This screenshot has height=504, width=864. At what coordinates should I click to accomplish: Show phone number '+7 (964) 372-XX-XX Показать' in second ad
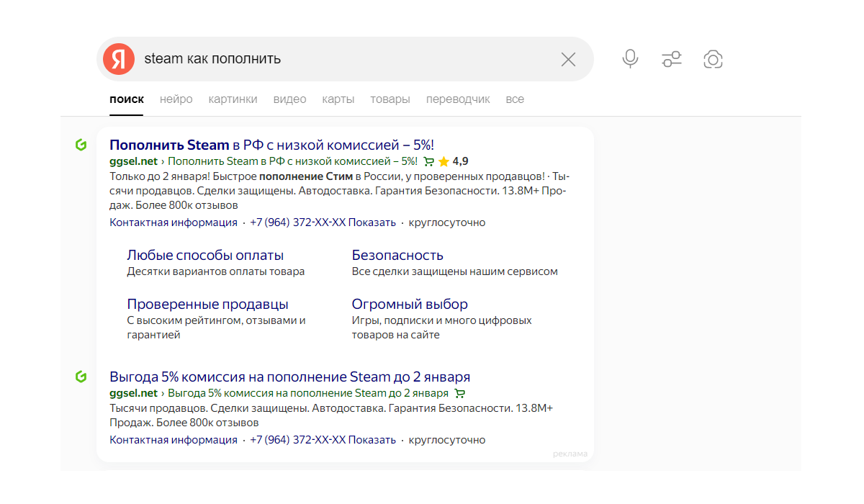323,440
